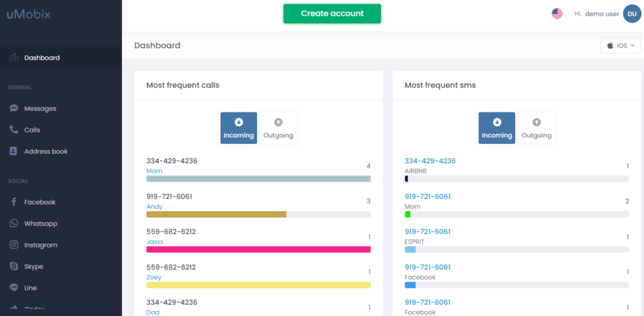Click the DU user avatar
The height and width of the screenshot is (316, 644).
point(631,14)
